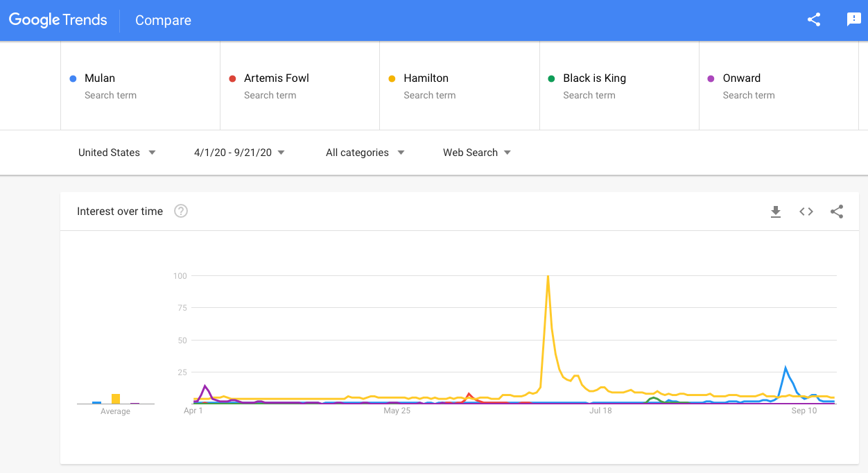
Task: Click the 25 y-axis value
Action: pos(182,372)
